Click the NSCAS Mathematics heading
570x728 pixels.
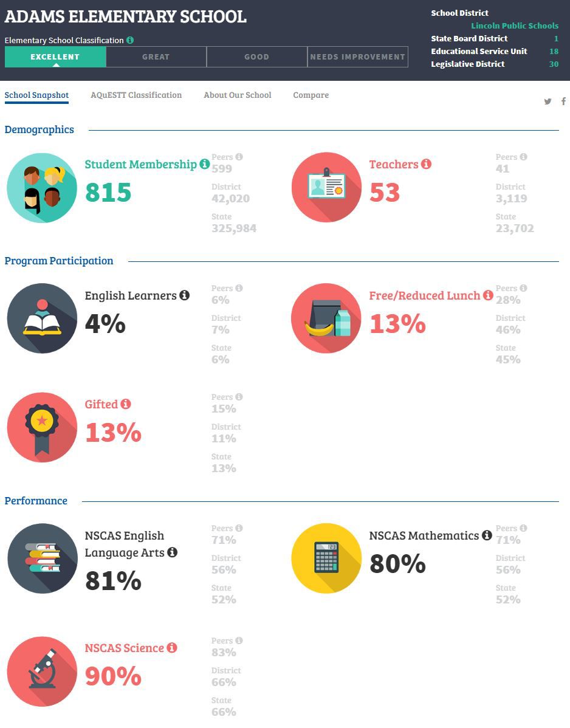tap(424, 536)
